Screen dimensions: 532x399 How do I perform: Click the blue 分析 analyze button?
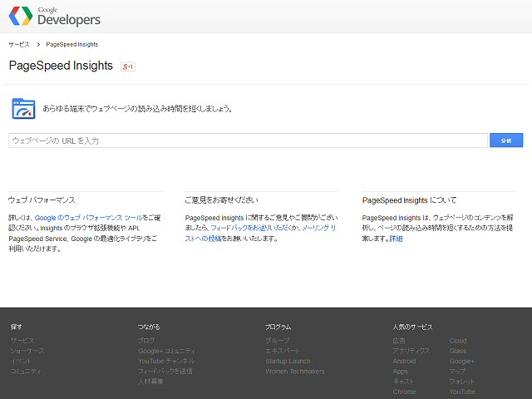pos(506,140)
